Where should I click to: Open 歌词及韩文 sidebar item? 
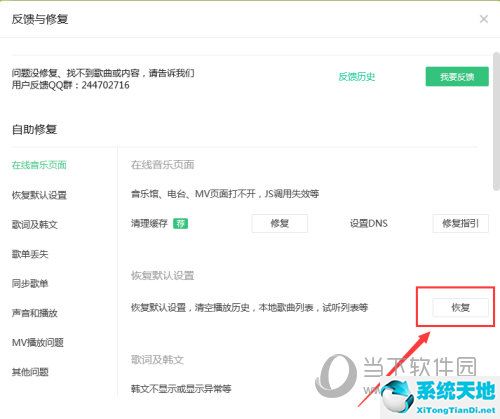pyautogui.click(x=35, y=224)
